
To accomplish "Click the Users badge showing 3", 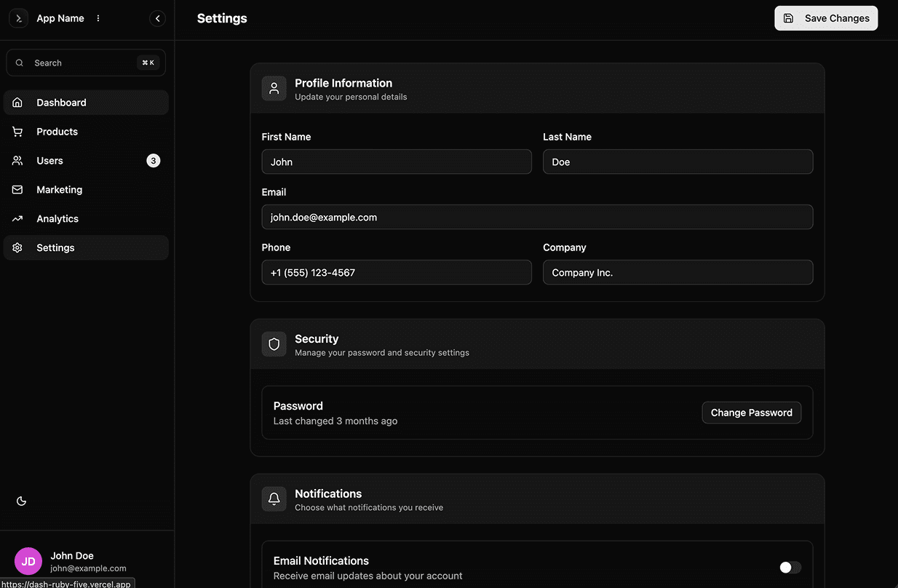I will (x=153, y=160).
